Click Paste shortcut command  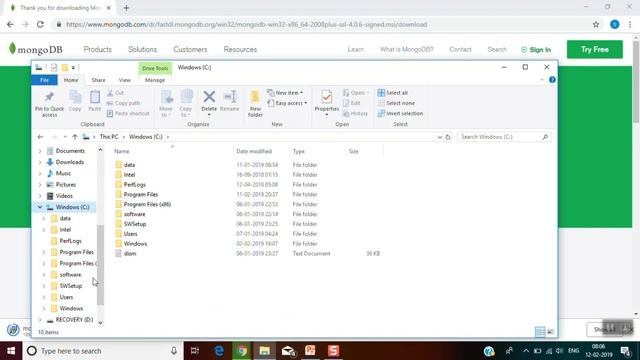coord(128,113)
